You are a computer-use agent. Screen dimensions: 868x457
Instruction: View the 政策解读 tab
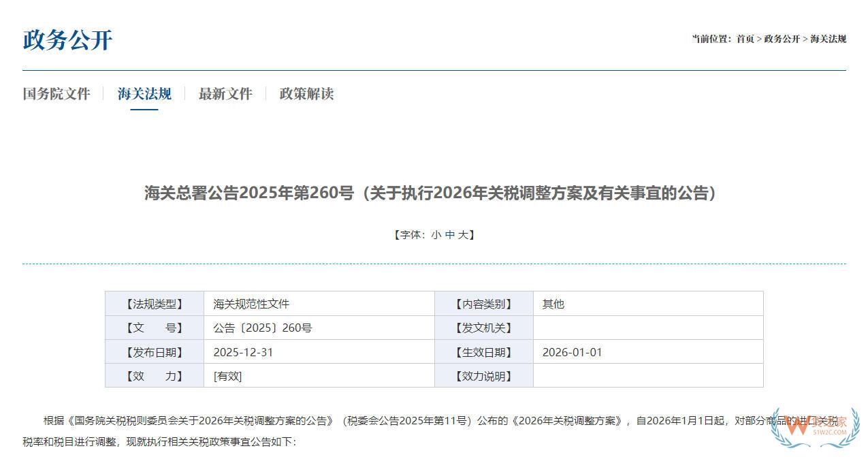click(306, 94)
